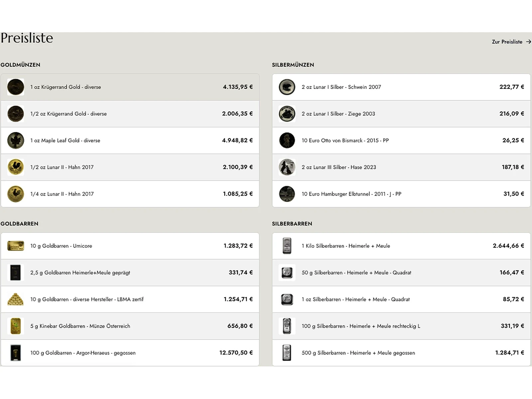Open 10 Euro Hamburger Elbtunnel 2011 entry

click(401, 194)
